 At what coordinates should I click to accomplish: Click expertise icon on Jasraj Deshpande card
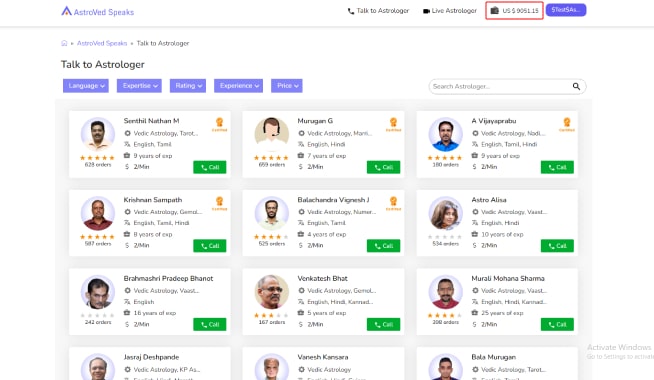pyautogui.click(x=127, y=370)
